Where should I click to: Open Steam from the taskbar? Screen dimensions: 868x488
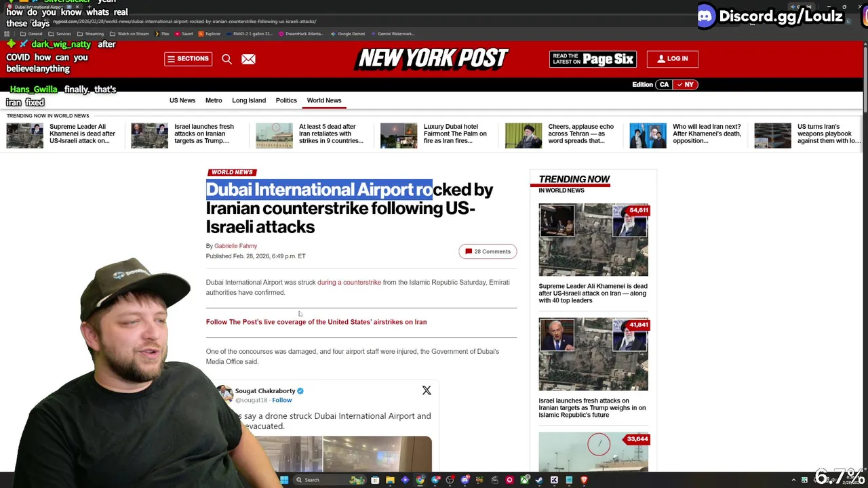(539, 480)
